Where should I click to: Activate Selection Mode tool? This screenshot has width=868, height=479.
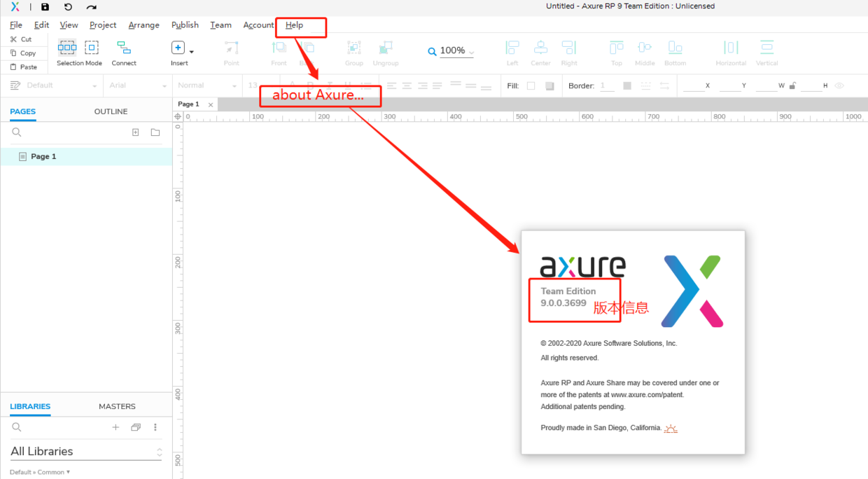[79, 54]
